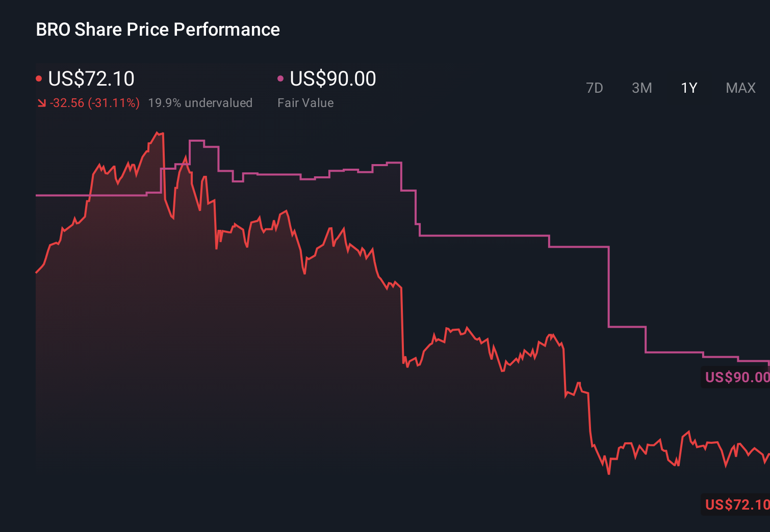770x532 pixels.
Task: Click the 19.9% undervalued text
Action: coord(200,102)
